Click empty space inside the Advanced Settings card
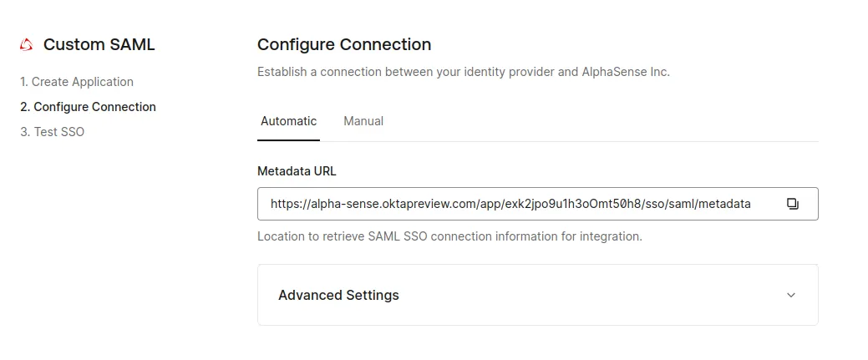Viewport: 868px width, 360px height. (x=585, y=295)
